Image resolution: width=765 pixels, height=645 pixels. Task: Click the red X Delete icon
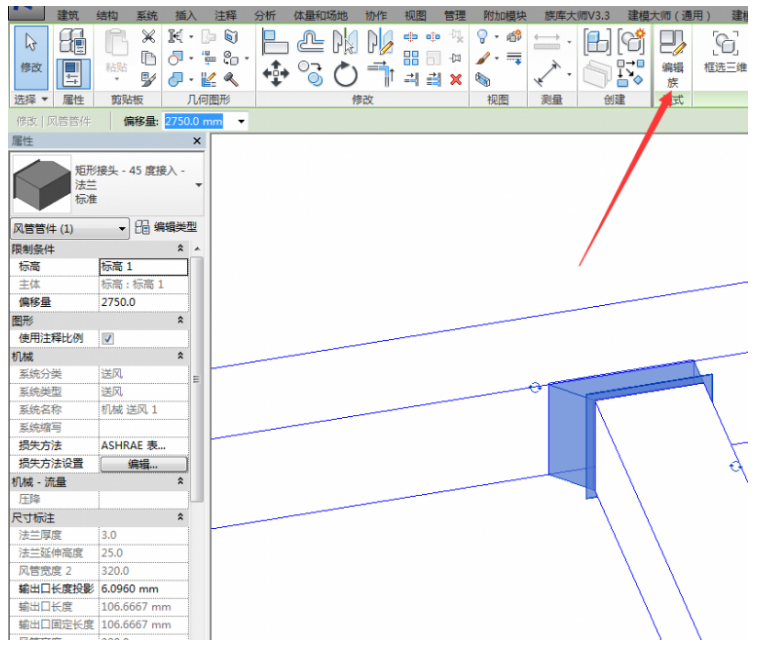click(x=457, y=80)
